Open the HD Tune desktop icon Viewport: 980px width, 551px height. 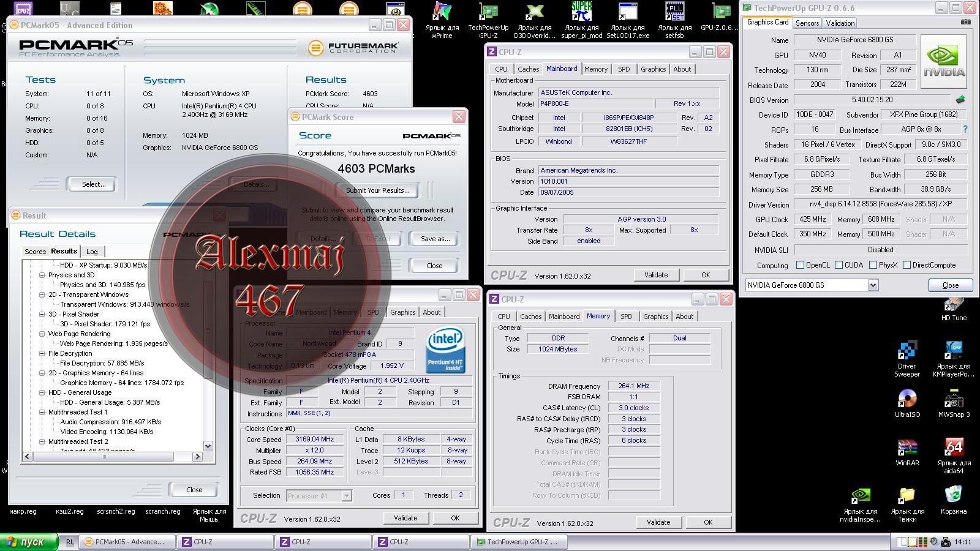pyautogui.click(x=954, y=309)
